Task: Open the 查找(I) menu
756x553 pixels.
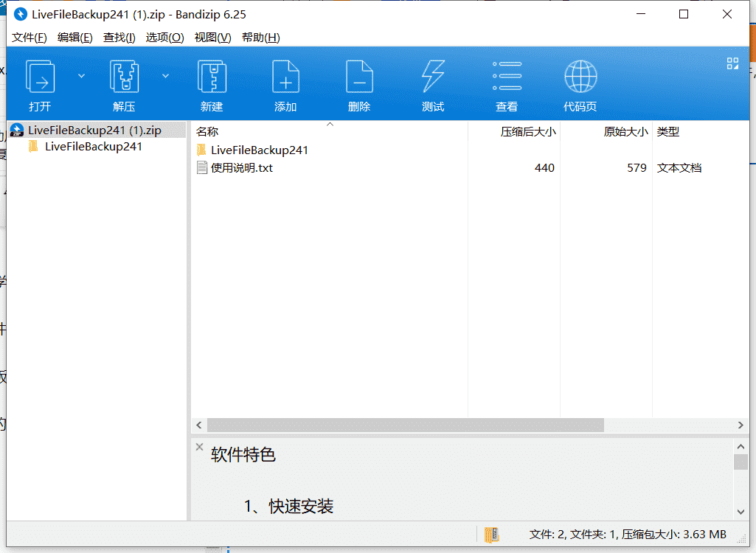Action: [119, 38]
